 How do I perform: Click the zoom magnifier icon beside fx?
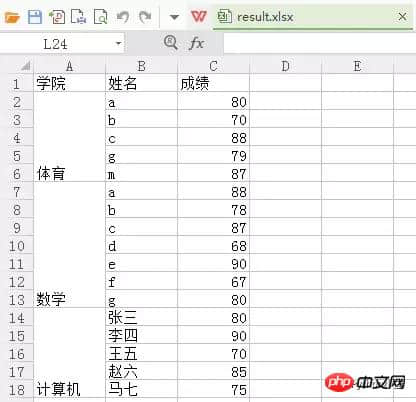point(171,43)
